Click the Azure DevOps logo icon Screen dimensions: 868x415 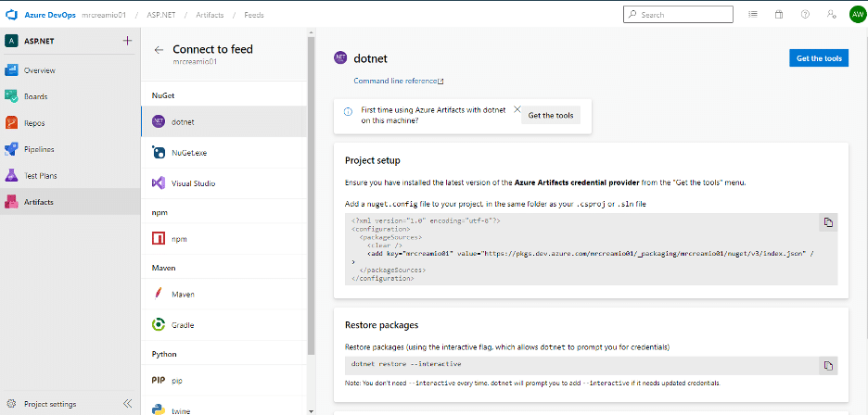(x=12, y=15)
